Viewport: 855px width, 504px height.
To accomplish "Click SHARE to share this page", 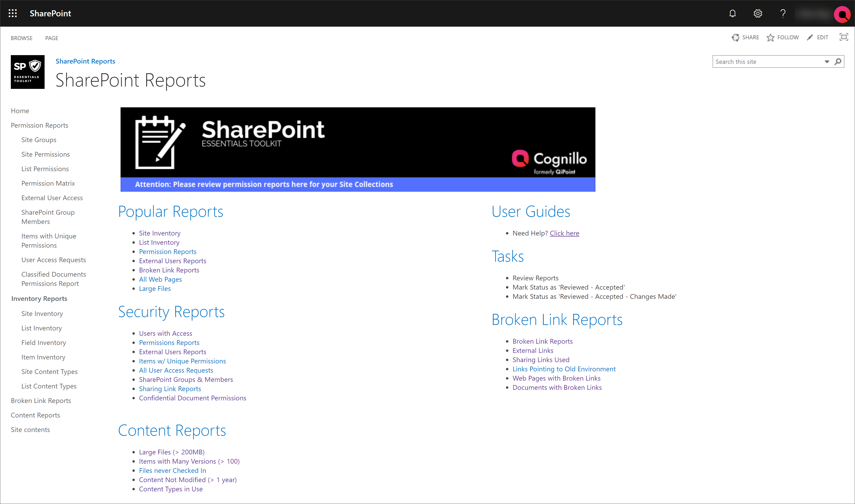I will click(x=745, y=37).
